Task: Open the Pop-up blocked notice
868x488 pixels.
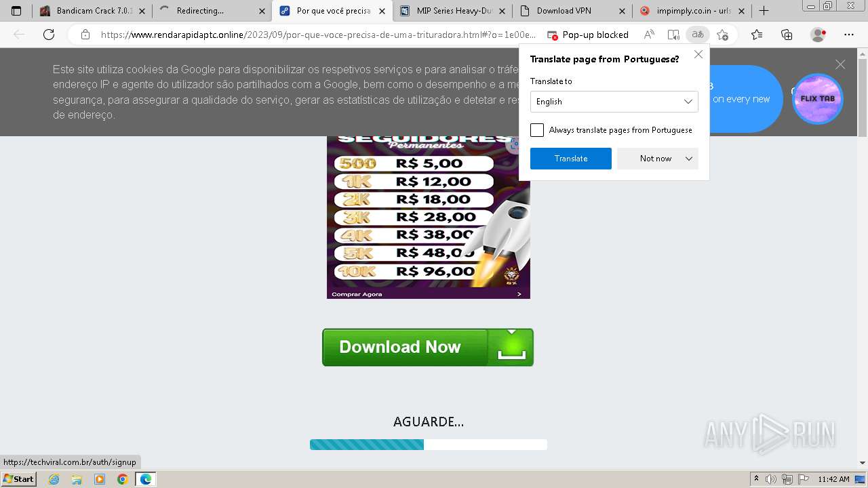Action: 588,35
